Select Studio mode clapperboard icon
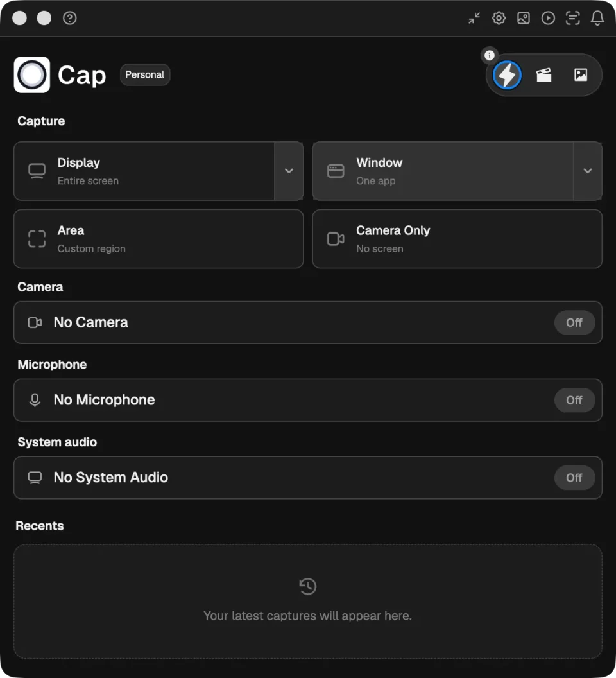The height and width of the screenshot is (678, 616). pos(543,75)
